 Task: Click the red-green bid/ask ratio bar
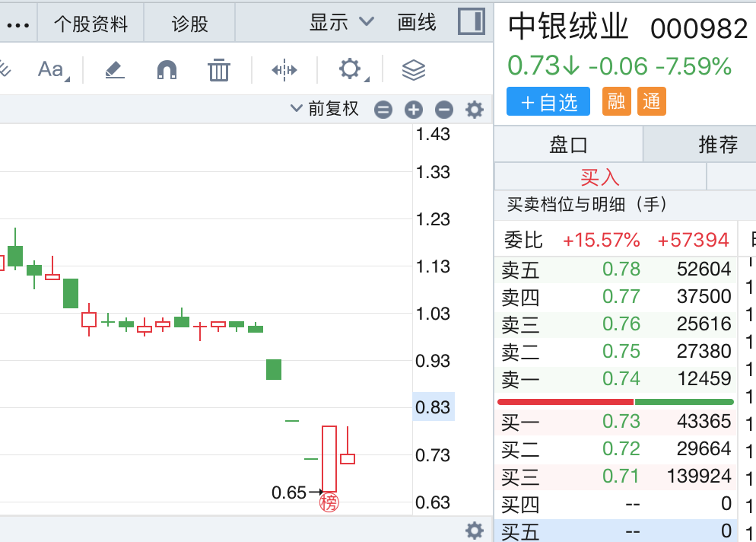pyautogui.click(x=615, y=401)
